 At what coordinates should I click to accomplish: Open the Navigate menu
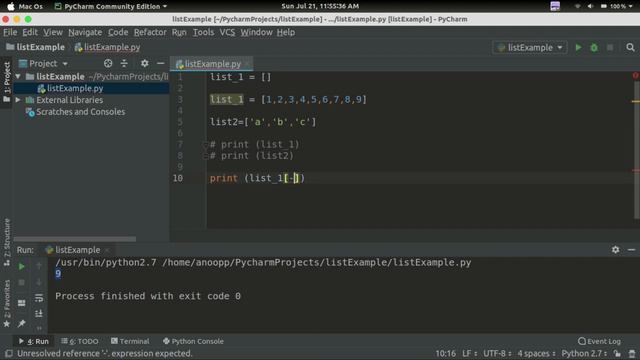(85, 32)
